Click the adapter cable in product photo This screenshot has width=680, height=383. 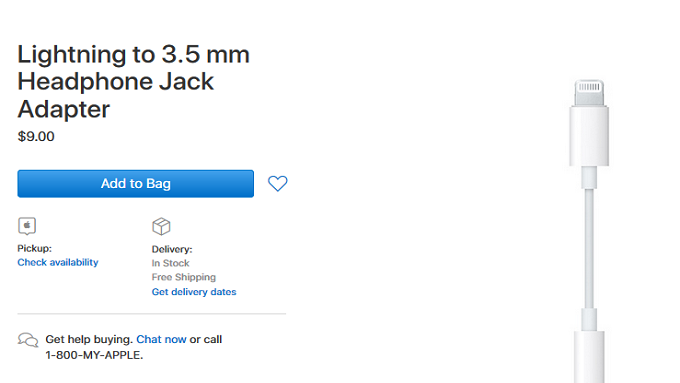coord(589,247)
